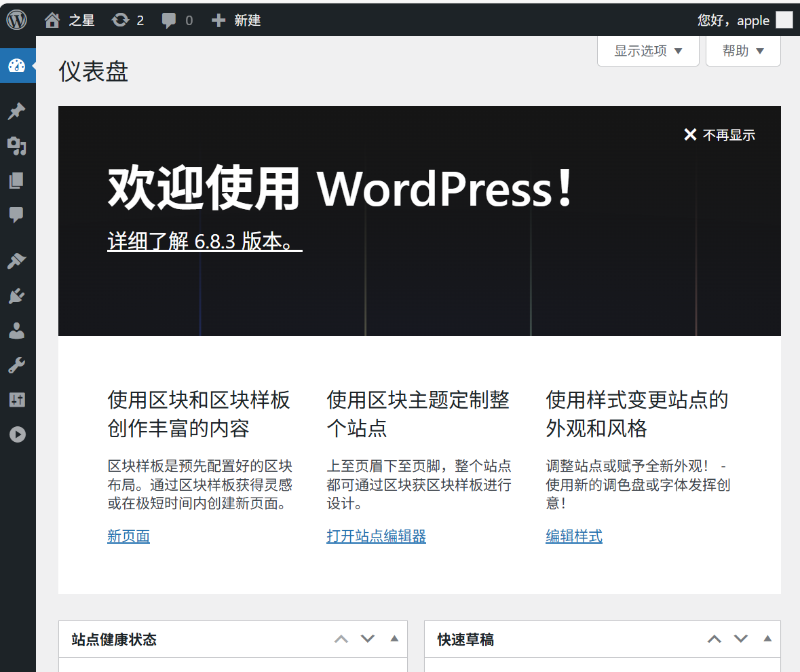
Task: Move 站点健康状态 widget down
Action: [x=368, y=639]
